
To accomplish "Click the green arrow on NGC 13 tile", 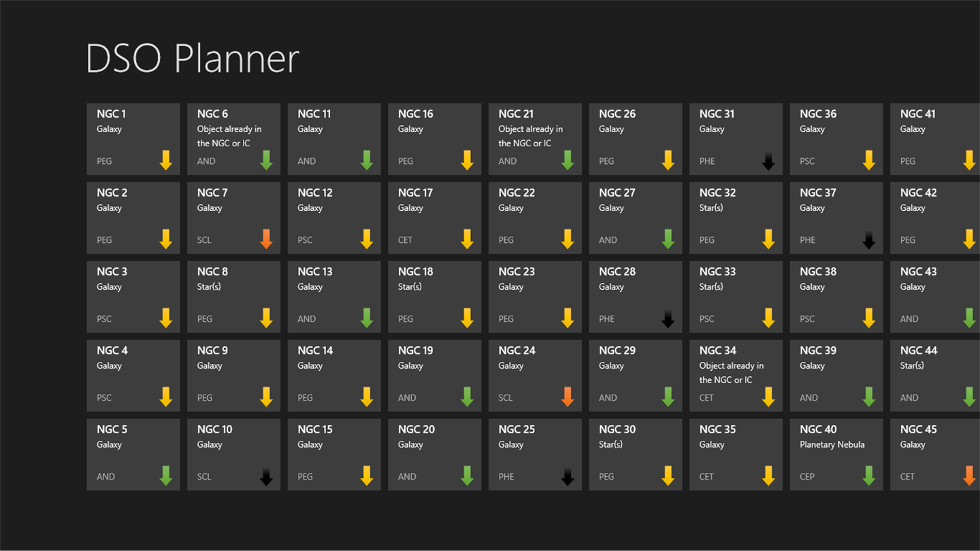I will tap(367, 318).
